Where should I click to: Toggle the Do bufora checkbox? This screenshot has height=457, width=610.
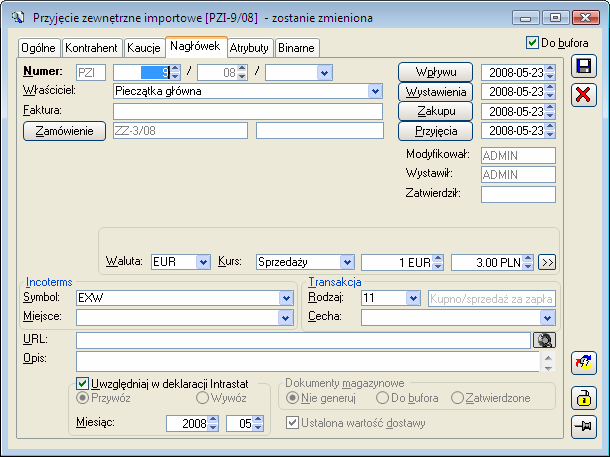click(x=532, y=42)
